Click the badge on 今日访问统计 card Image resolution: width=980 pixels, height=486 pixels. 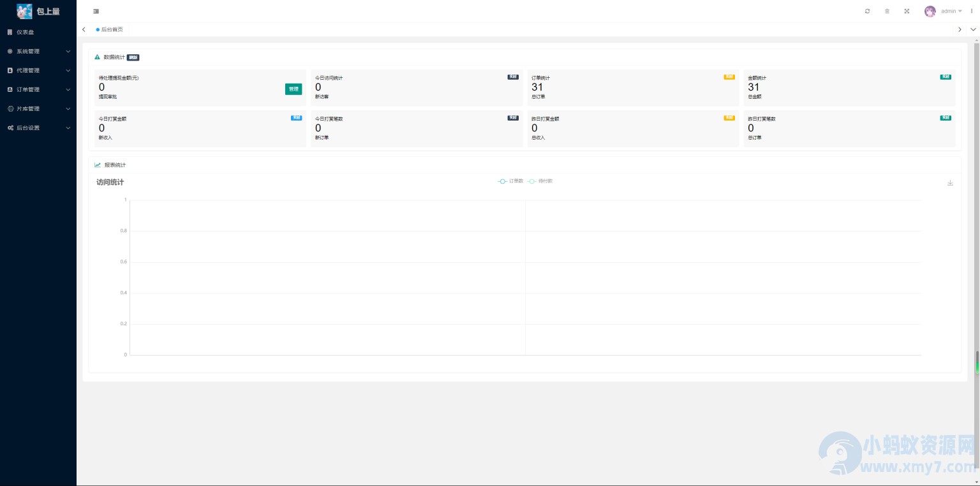(x=513, y=77)
